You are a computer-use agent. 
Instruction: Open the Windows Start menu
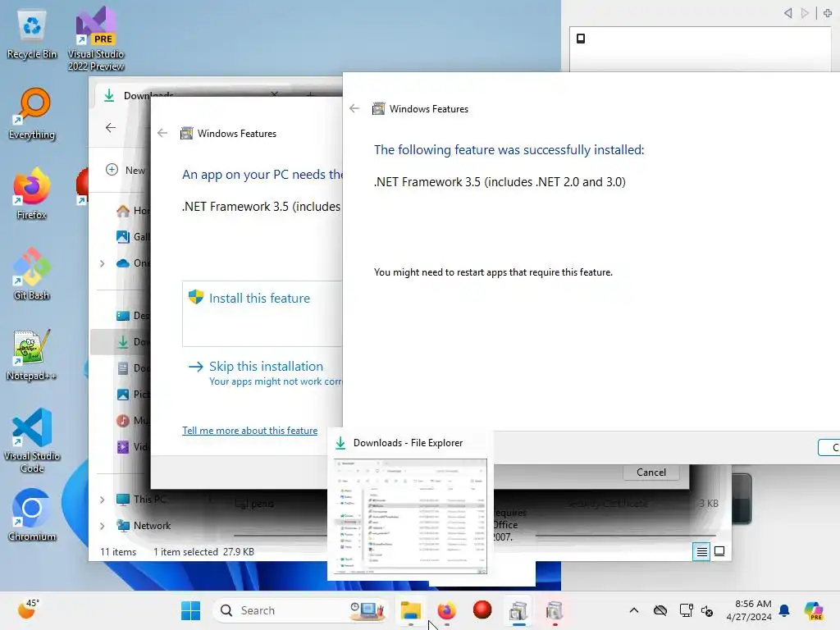(190, 610)
